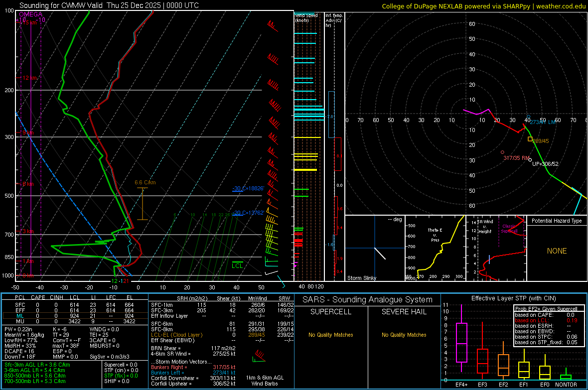Viewport: 588px width, 390px height.
Task: Click the -30 C=18826' level label
Action: (248, 188)
